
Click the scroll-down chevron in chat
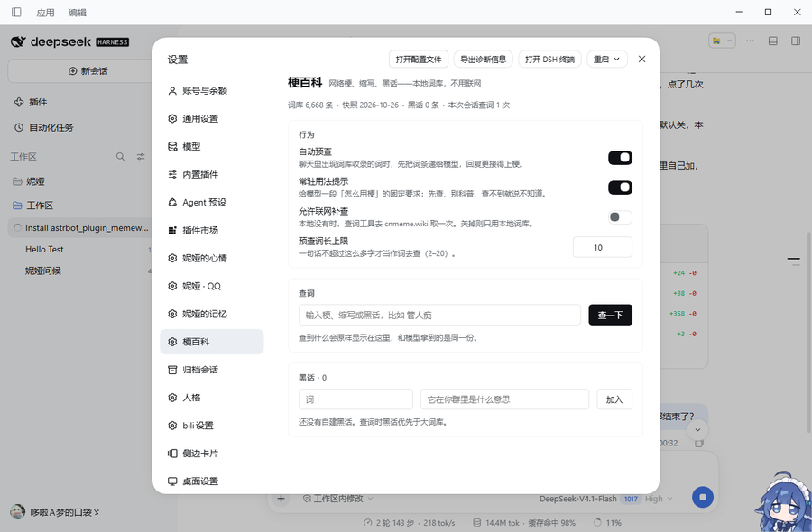point(697,429)
